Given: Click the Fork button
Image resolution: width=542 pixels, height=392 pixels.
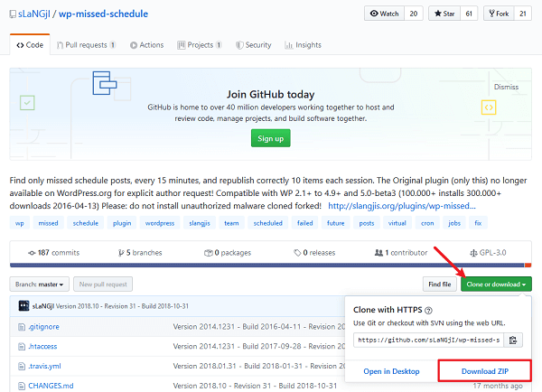Looking at the screenshot, I should (499, 14).
